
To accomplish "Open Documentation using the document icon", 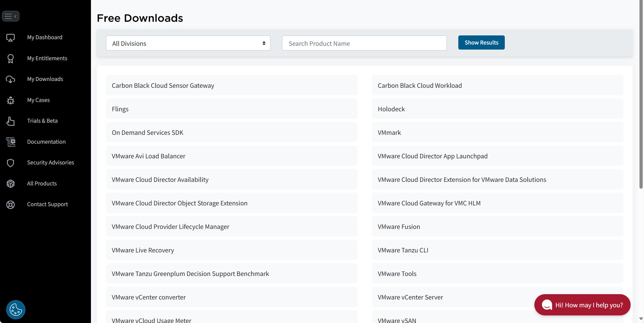I will pyautogui.click(x=10, y=142).
